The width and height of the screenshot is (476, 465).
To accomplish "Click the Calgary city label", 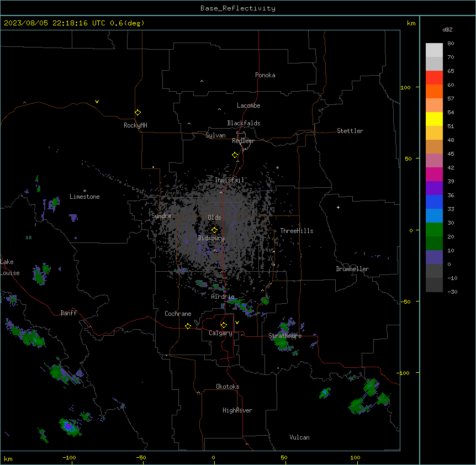I will (220, 333).
